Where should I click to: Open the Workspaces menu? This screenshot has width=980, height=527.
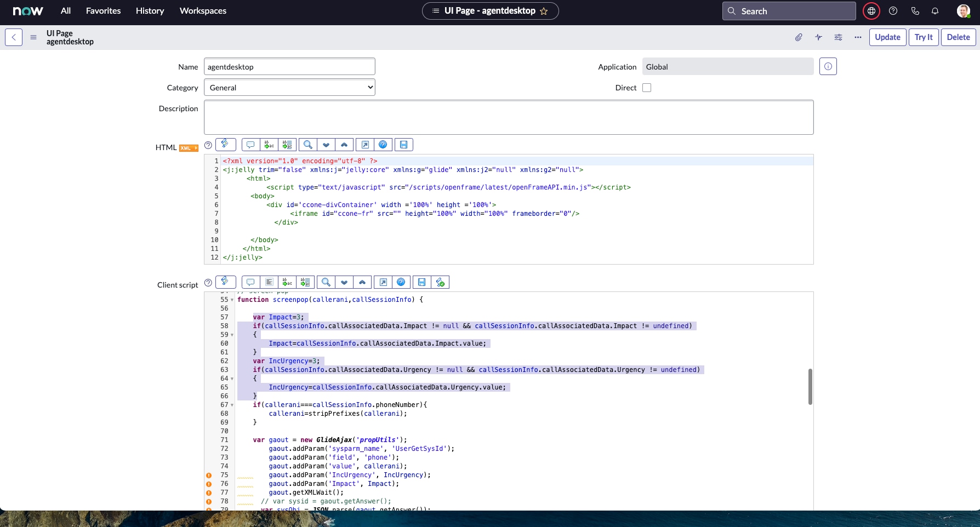point(203,11)
